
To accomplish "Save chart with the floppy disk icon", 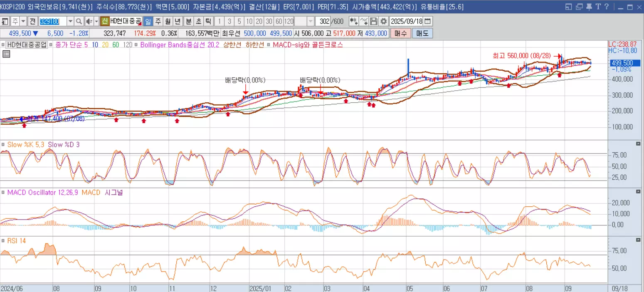I will tap(374, 21).
